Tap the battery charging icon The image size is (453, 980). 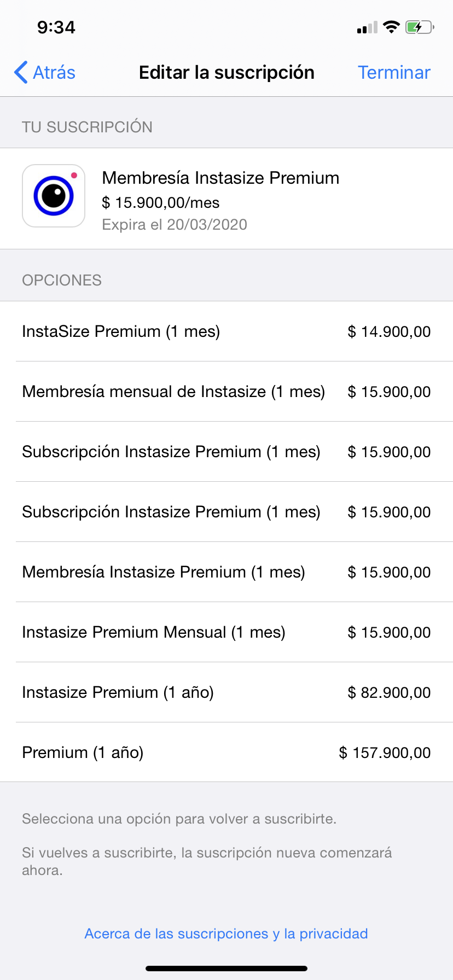419,27
